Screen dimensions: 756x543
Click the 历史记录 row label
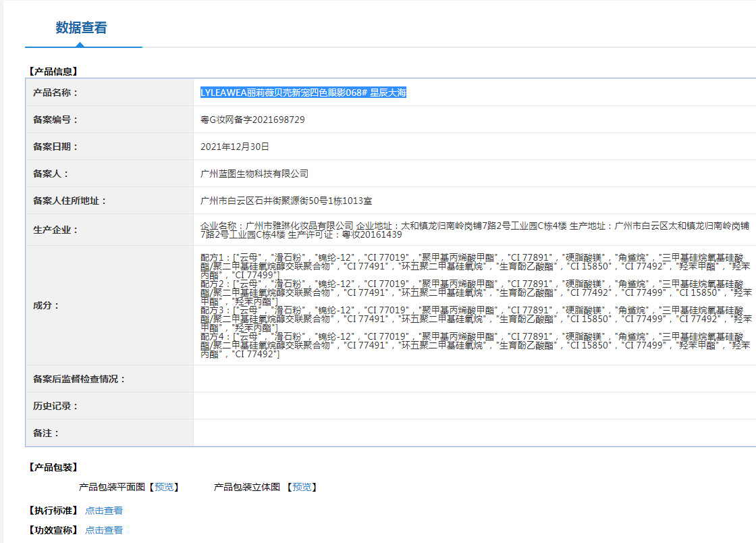[55, 406]
